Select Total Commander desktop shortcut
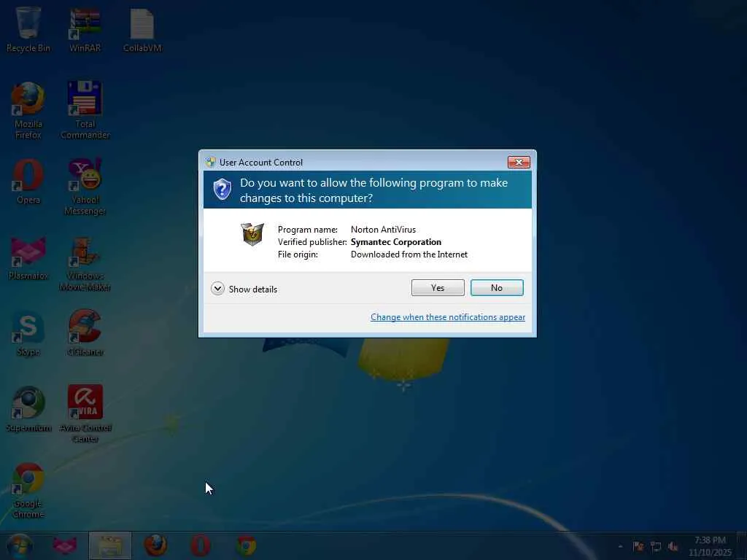 [x=85, y=111]
